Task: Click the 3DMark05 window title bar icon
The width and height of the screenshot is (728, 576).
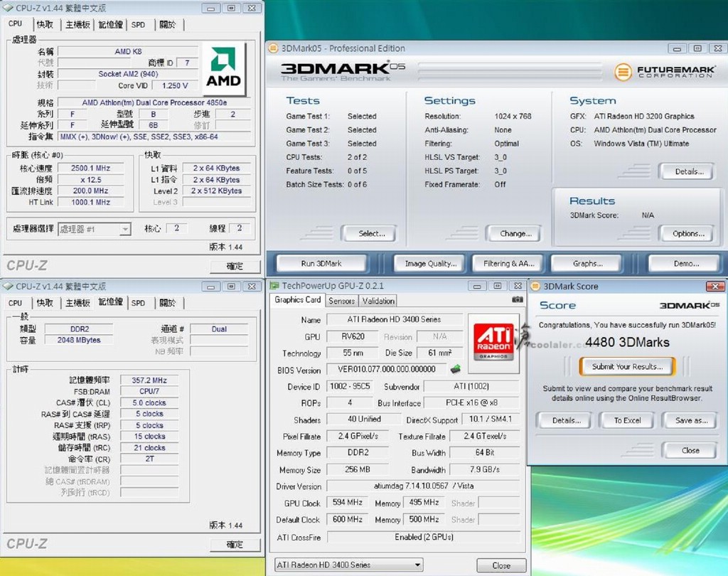Action: pyautogui.click(x=274, y=48)
